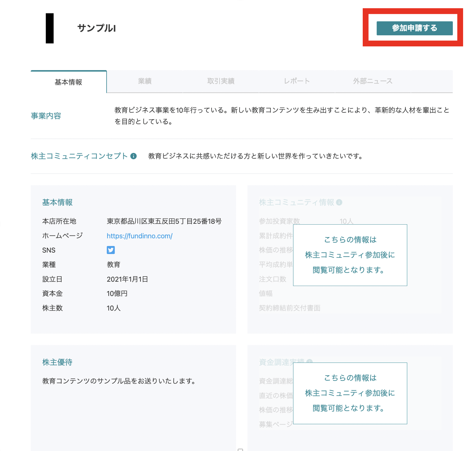Click the notice box in 資金調達実績 panel
The image size is (476, 451).
(350, 393)
